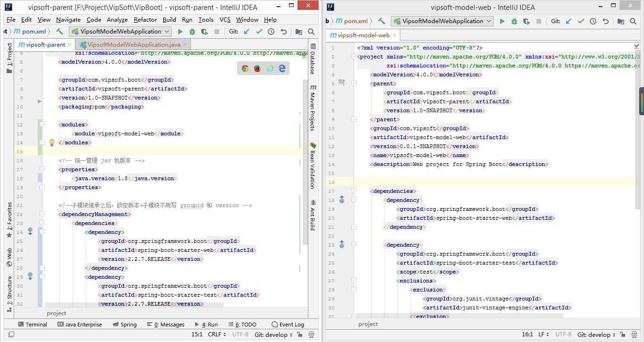The image size is (644, 342).
Task: Click Git commit checkmark in vipsoft-model-web window
Action: [581, 21]
